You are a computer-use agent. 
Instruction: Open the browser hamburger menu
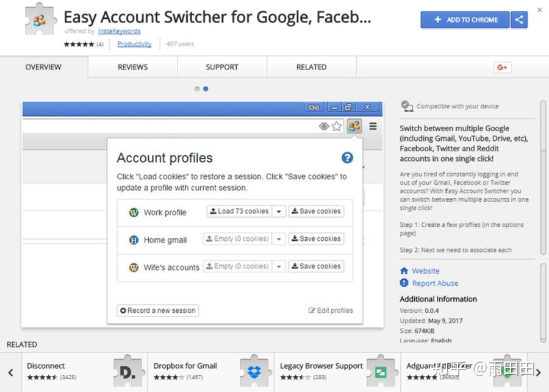[373, 126]
